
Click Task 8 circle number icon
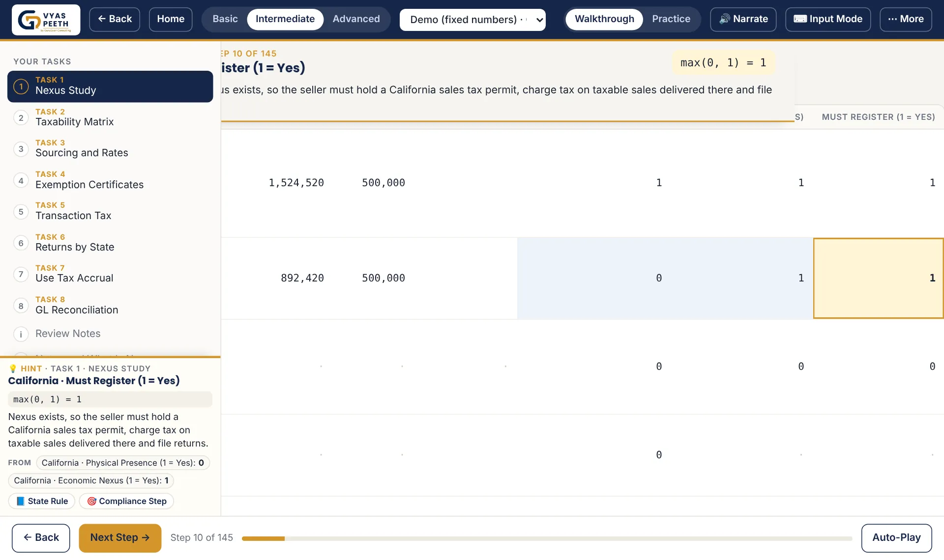pos(21,306)
